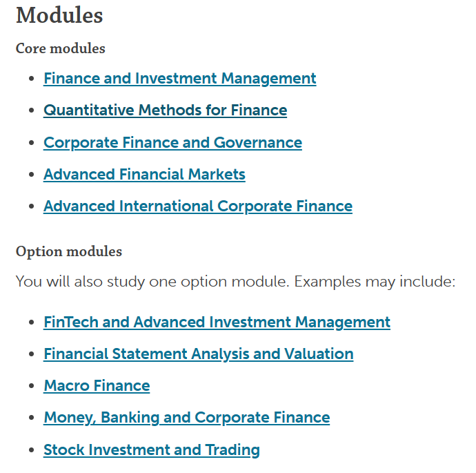Viewport: 476px width, 473px height.
Task: Click the Core modules subheading
Action: pos(61,48)
